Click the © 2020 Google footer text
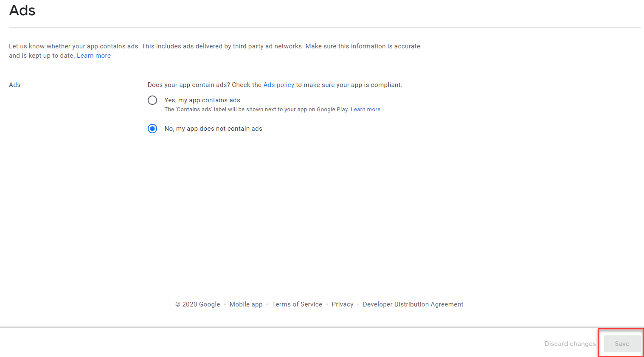This screenshot has width=644, height=357. pos(198,304)
